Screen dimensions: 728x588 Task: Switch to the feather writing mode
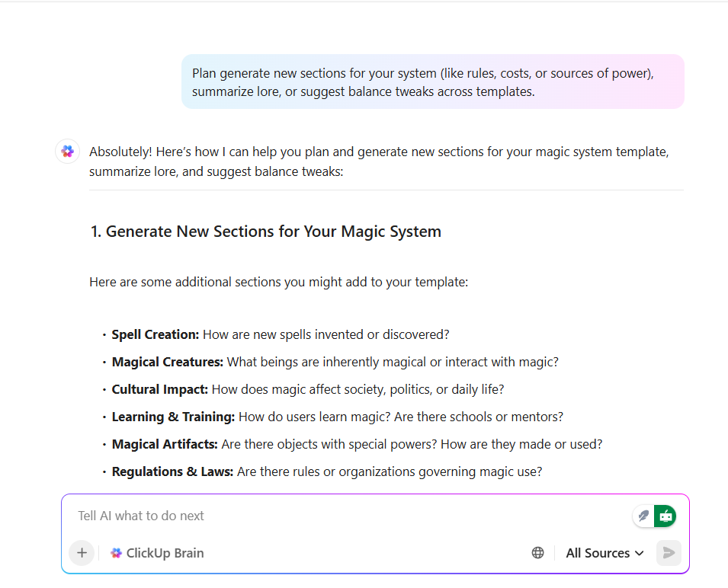pos(644,516)
